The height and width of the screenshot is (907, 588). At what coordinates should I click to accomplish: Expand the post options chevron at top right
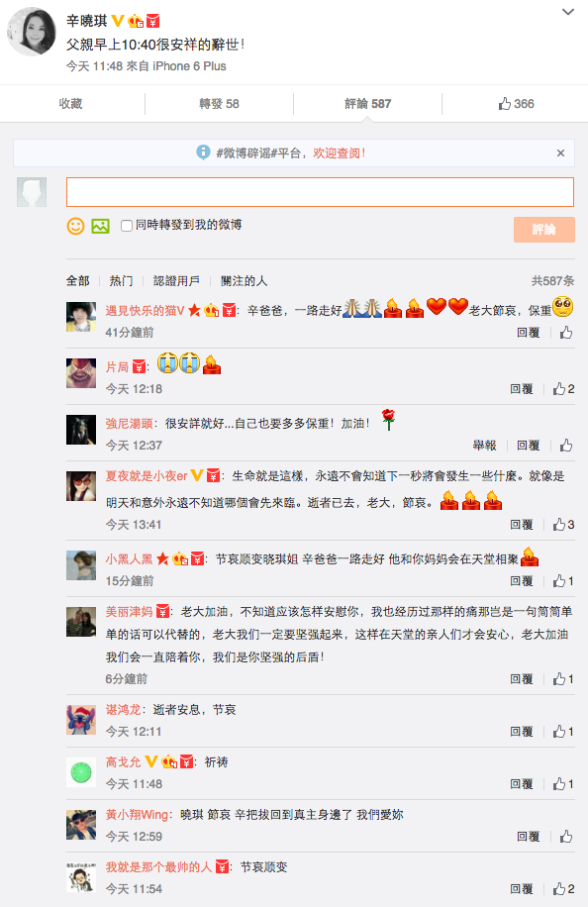click(x=568, y=12)
